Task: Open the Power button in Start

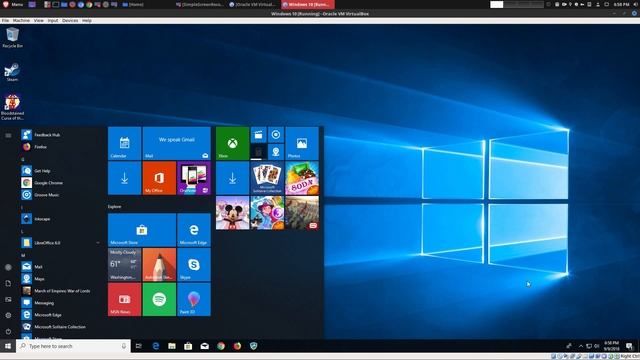Action: point(8,331)
